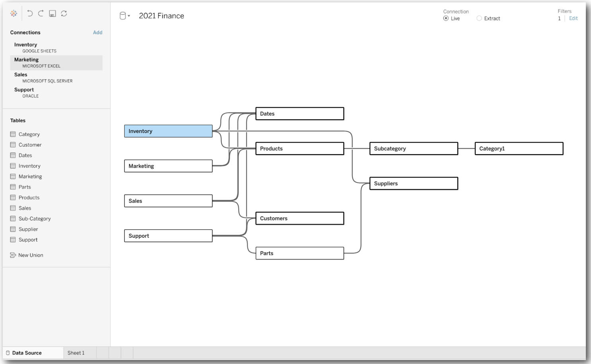Click the Tableau logo start icon
Screen dimensions: 591x364
click(x=14, y=14)
